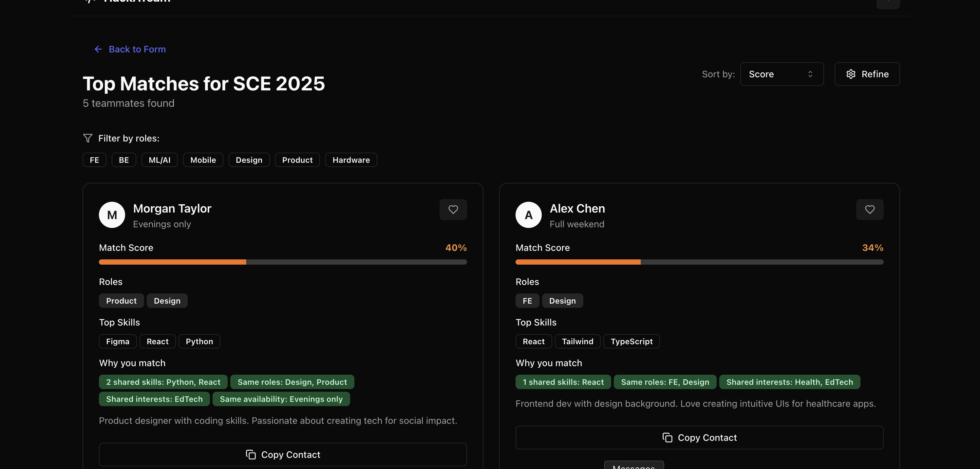Click Alex Chen's match score bar
The width and height of the screenshot is (980, 469).
click(x=699, y=262)
